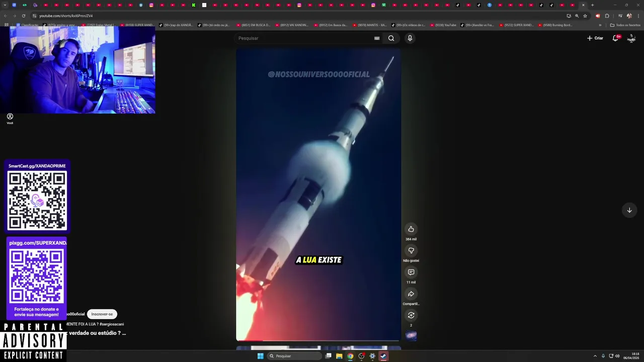Click the #sergiosacani hashtag in the title

coord(112,324)
